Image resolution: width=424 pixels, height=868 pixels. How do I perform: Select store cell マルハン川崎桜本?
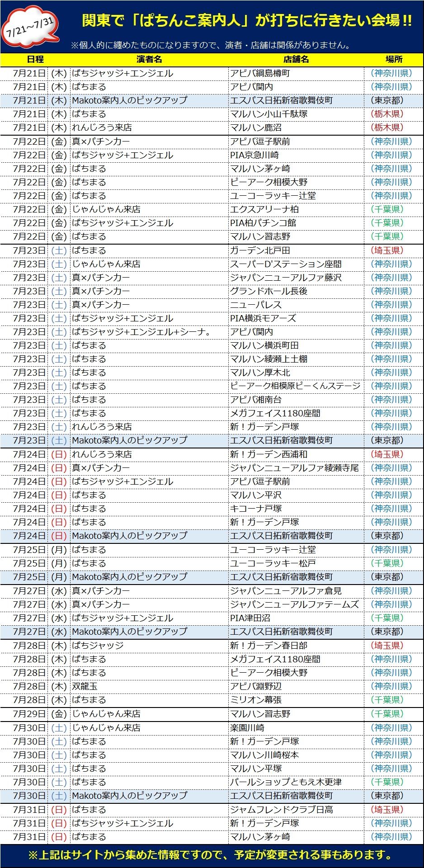pos(296,755)
